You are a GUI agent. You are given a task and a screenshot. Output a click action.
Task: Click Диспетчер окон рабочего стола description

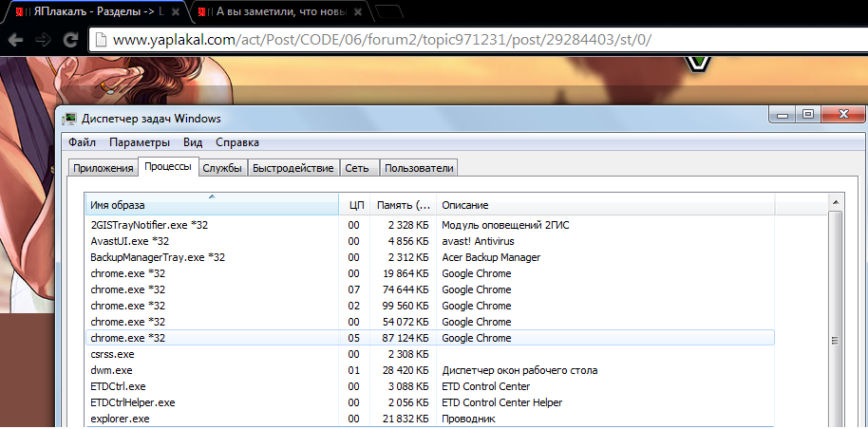pos(519,370)
